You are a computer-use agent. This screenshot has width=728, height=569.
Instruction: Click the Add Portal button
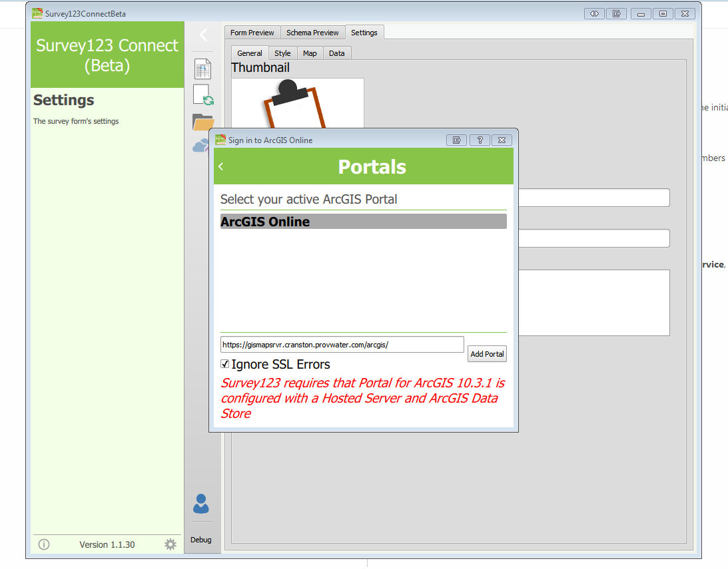pyautogui.click(x=487, y=354)
